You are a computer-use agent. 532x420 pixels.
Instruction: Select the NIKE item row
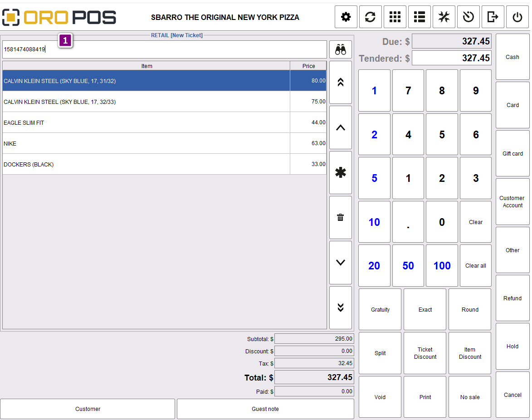pos(164,143)
